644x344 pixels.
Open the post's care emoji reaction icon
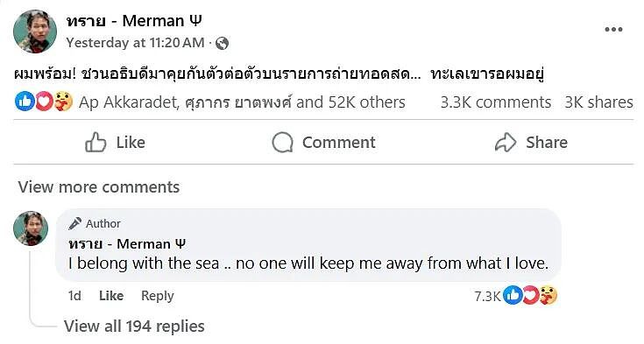[x=62, y=102]
